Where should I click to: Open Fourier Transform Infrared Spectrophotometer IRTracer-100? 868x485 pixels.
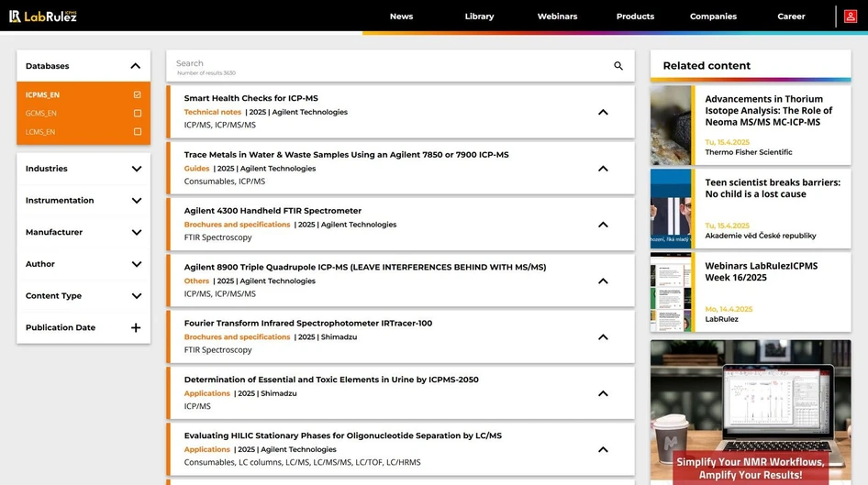307,323
